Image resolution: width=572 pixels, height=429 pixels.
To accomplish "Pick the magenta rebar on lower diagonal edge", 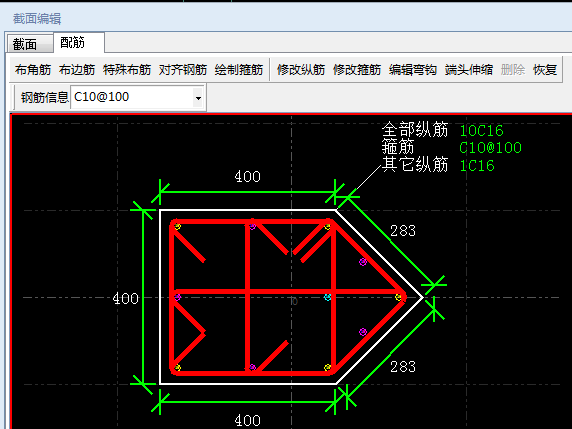I will tap(363, 332).
